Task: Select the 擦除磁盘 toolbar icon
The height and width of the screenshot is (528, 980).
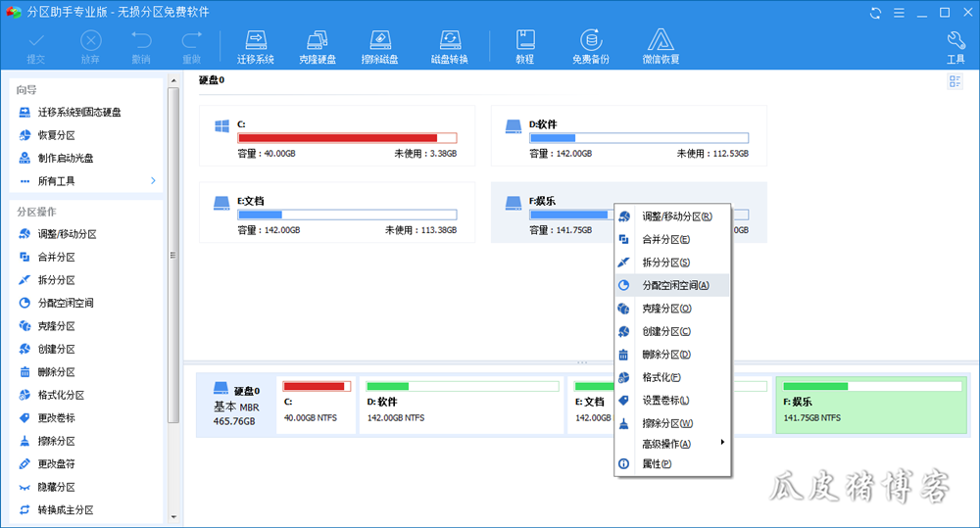Action: pos(380,46)
